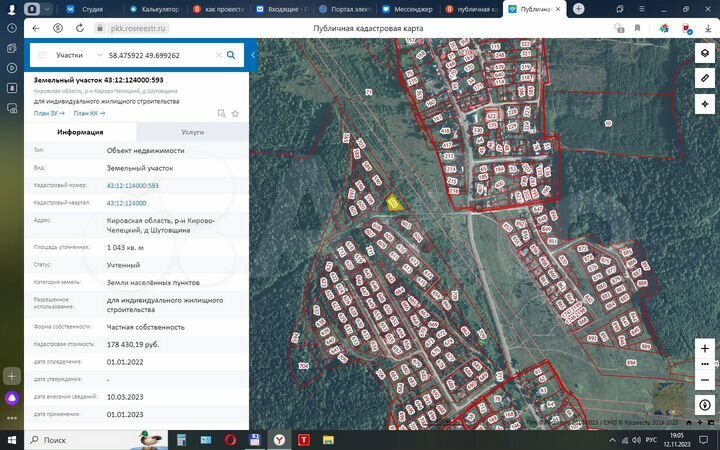Open the План ЗУ link

[49, 113]
